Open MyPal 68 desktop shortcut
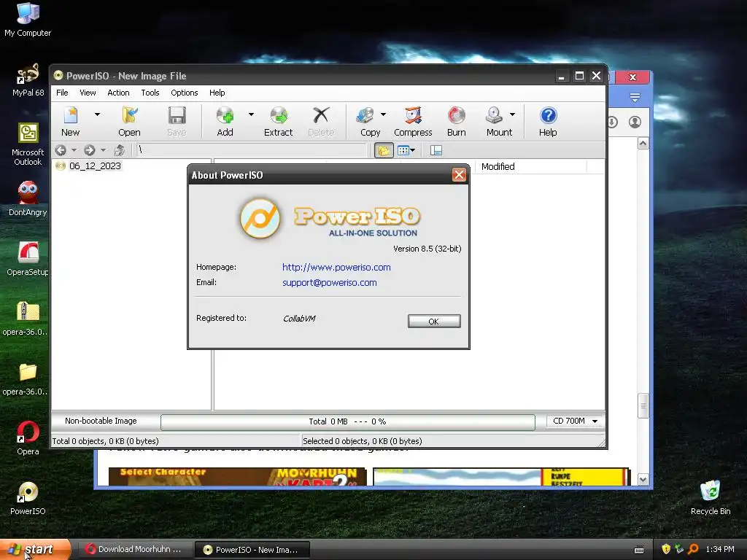Viewport: 747px width, 560px height. tap(28, 80)
